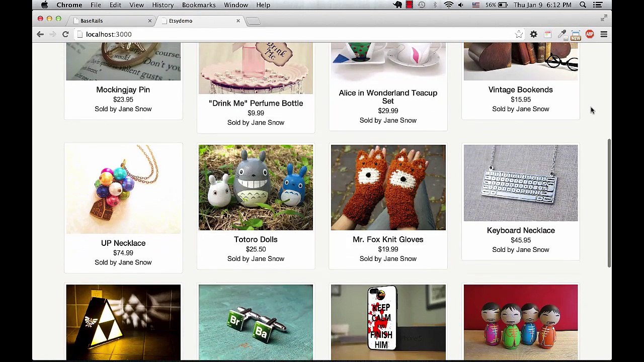Screen dimensions: 644x362
Task: Open the Notification Center list icon
Action: (x=598, y=5)
